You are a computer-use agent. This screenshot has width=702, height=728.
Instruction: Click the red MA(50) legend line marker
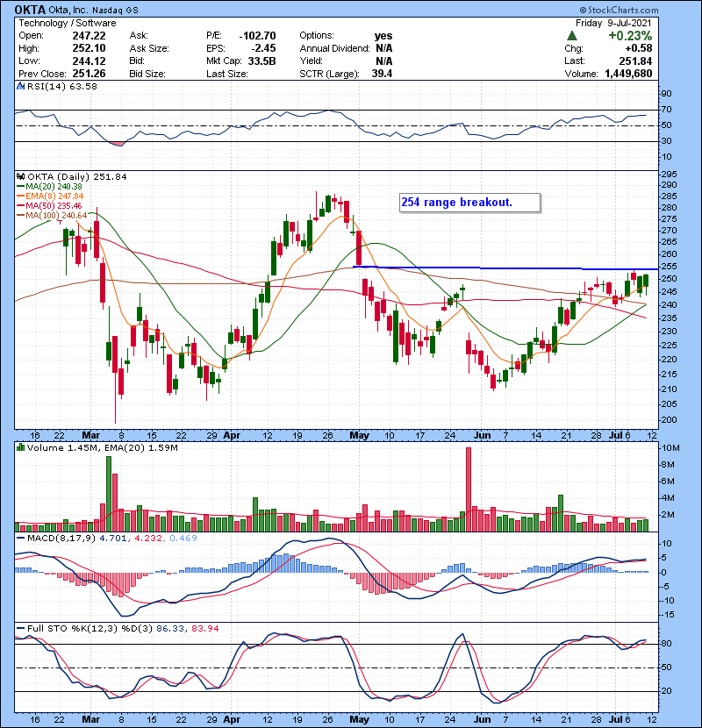(21, 206)
